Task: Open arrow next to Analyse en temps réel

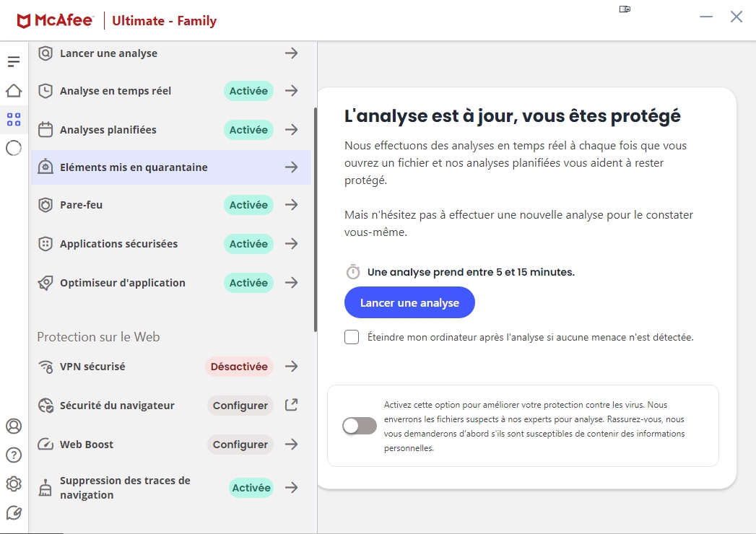Action: coord(291,91)
